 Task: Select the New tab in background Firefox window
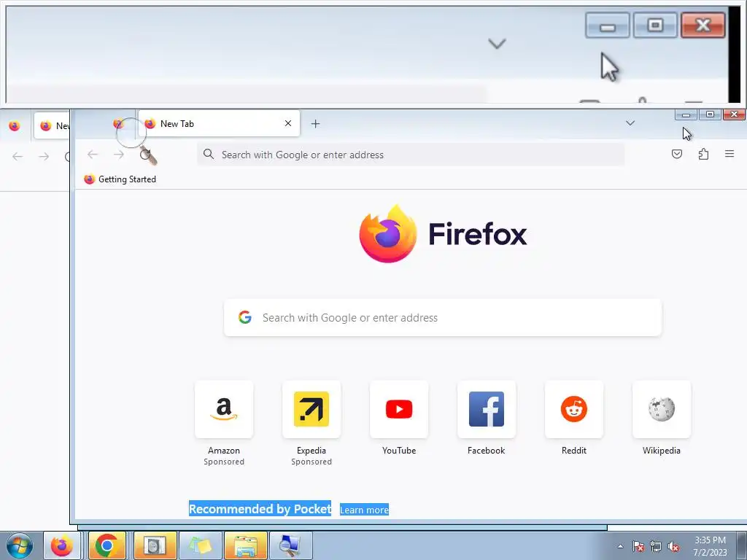coord(52,125)
